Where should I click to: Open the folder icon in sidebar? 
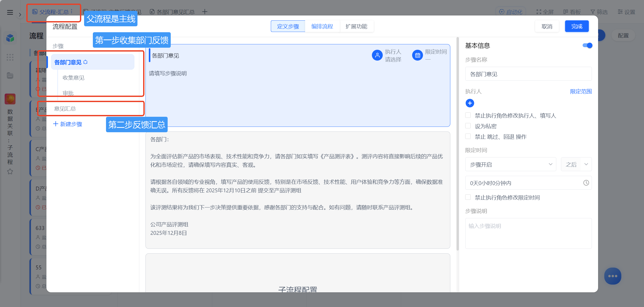click(10, 76)
